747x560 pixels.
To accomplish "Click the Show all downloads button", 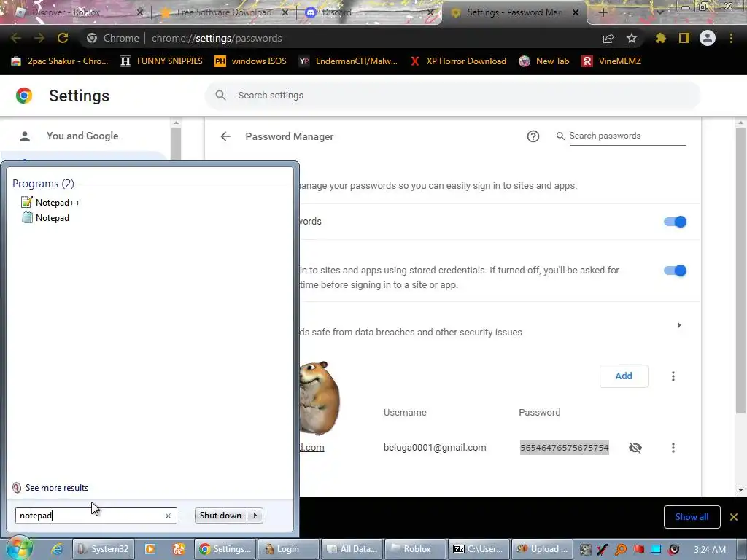I will [x=692, y=517].
